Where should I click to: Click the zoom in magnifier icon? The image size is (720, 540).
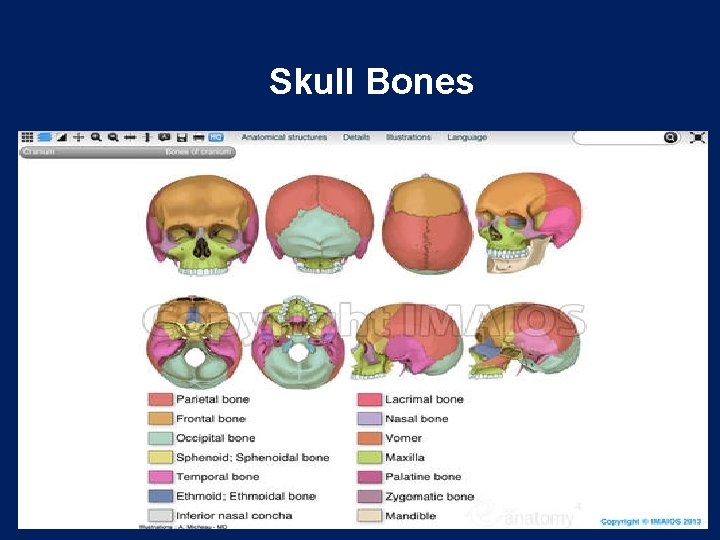tap(96, 137)
